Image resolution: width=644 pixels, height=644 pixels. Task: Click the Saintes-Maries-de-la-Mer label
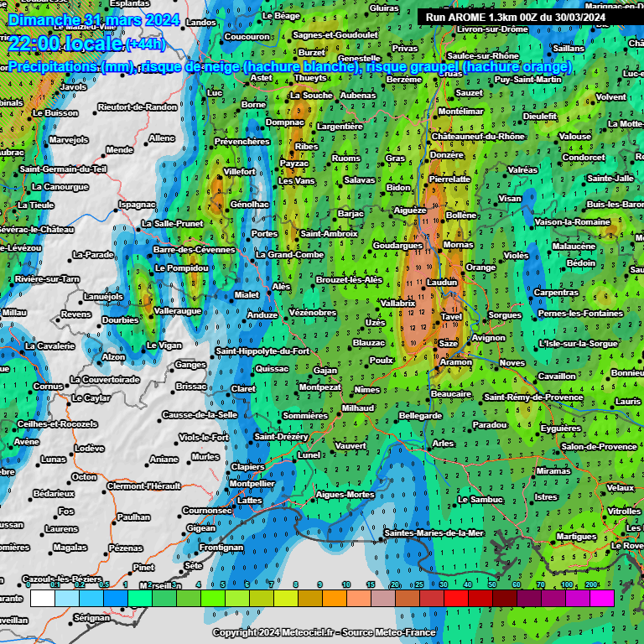pyautogui.click(x=434, y=532)
